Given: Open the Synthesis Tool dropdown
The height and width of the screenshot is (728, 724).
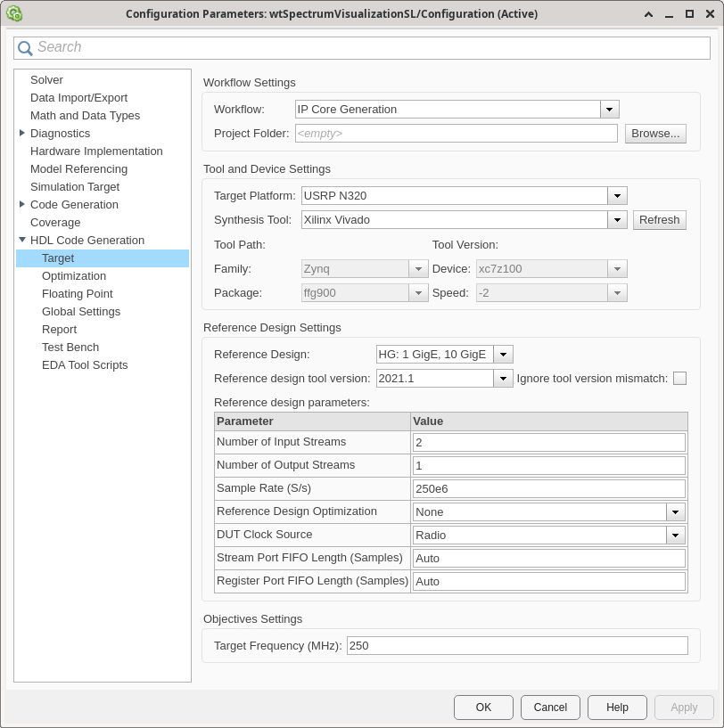Looking at the screenshot, I should 617,219.
